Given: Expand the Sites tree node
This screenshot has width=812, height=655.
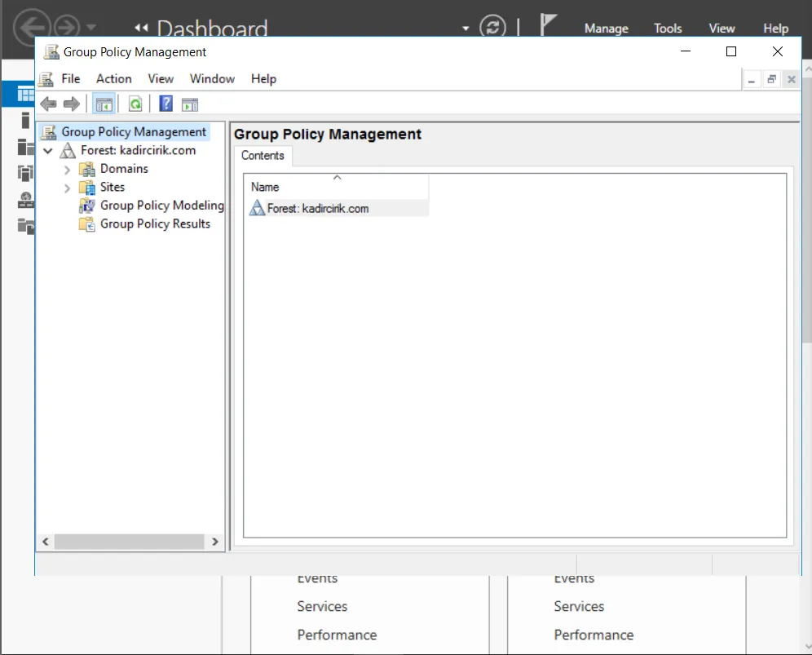Looking at the screenshot, I should [x=67, y=188].
